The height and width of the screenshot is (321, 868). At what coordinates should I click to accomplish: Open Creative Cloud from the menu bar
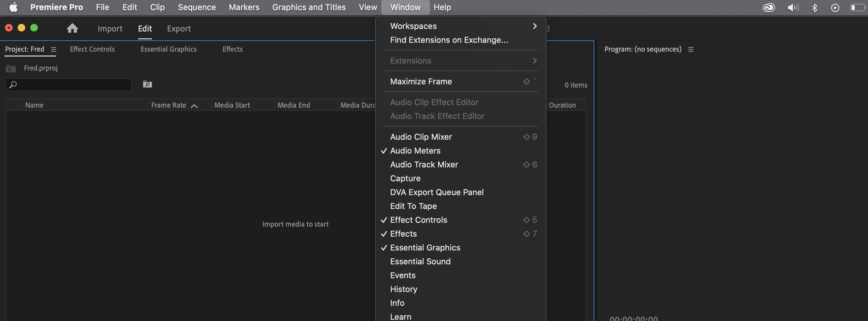coord(769,8)
